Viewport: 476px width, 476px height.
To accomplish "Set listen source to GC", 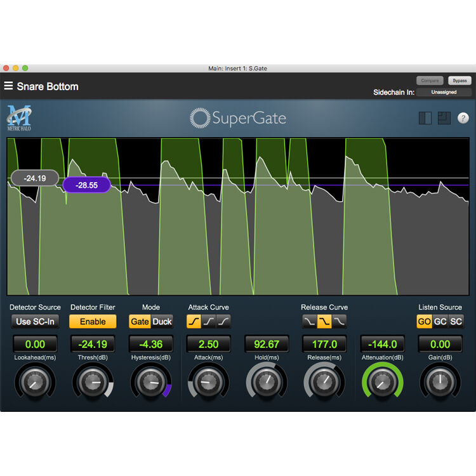I will click(x=440, y=322).
